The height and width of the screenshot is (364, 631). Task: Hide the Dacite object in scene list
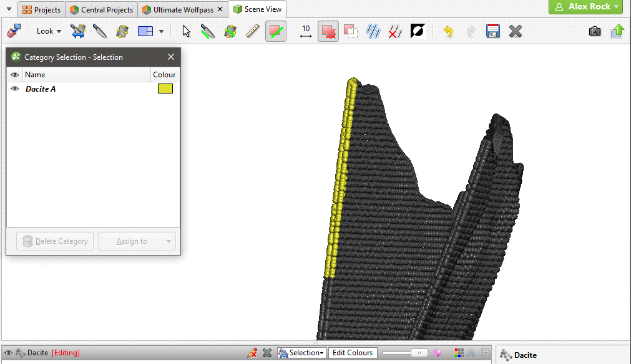(x=7, y=353)
